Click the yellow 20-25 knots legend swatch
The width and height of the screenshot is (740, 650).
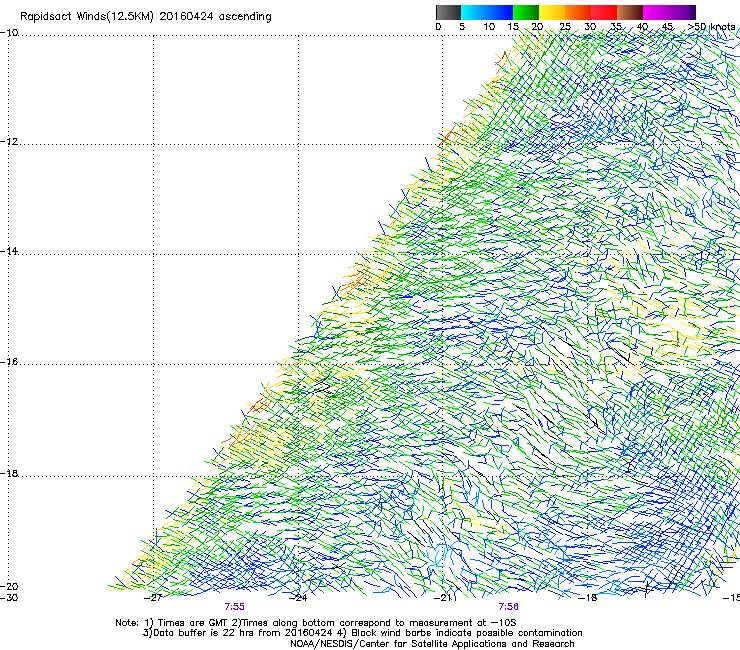[x=552, y=12]
